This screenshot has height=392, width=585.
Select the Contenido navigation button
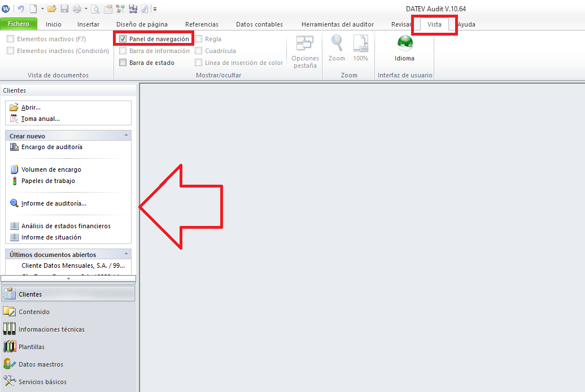pos(68,312)
